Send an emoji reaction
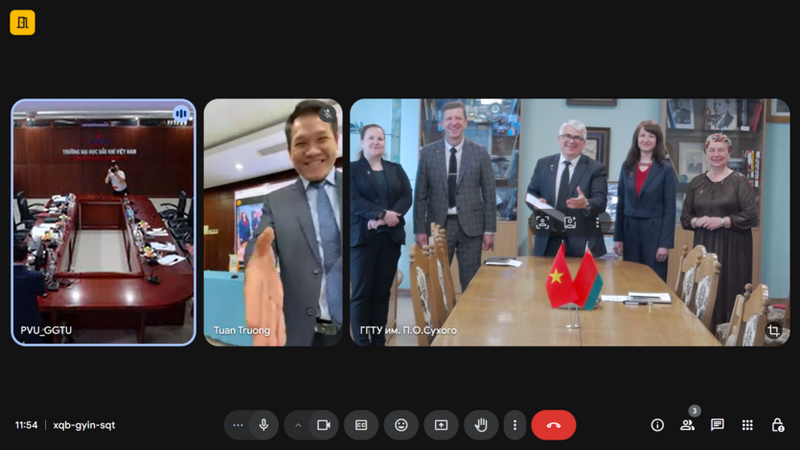The image size is (800, 450). pyautogui.click(x=402, y=425)
